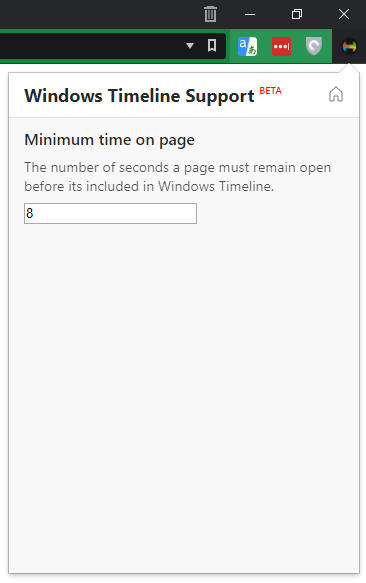
Task: Close the browser window
Action: coord(344,15)
